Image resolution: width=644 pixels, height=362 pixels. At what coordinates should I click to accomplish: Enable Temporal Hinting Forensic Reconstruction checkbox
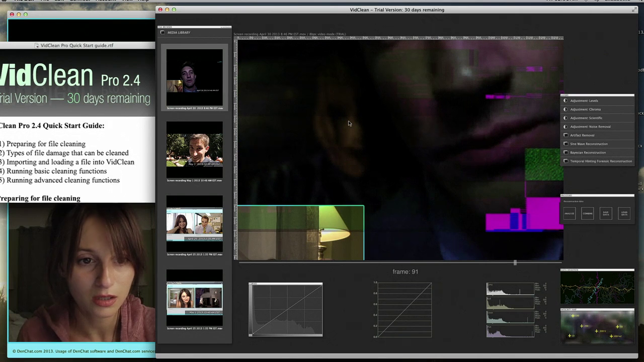point(566,161)
